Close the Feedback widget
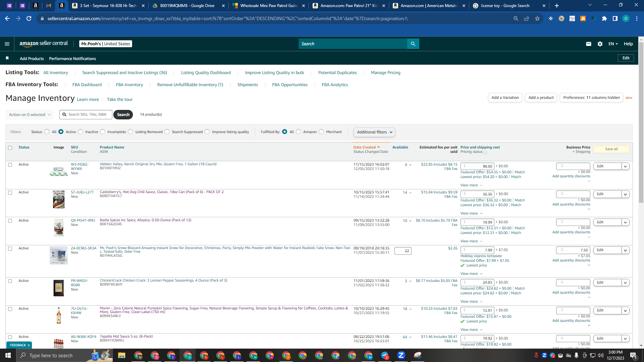This screenshot has height=362, width=644. 29,345
